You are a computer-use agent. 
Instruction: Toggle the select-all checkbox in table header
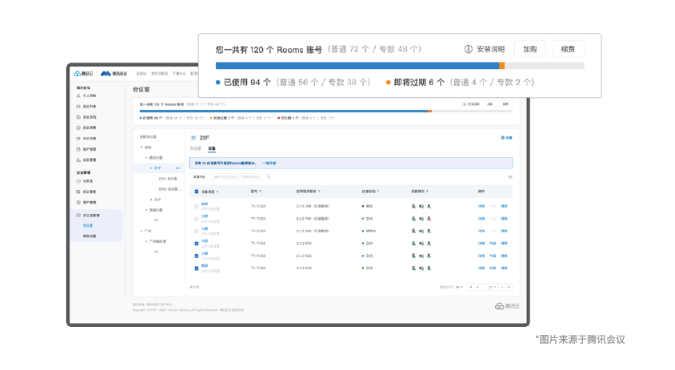click(196, 192)
